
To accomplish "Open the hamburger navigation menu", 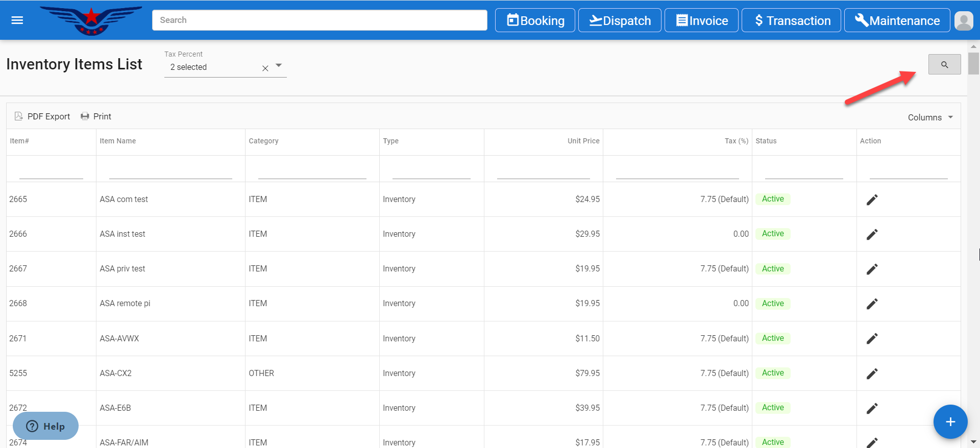I will [17, 20].
